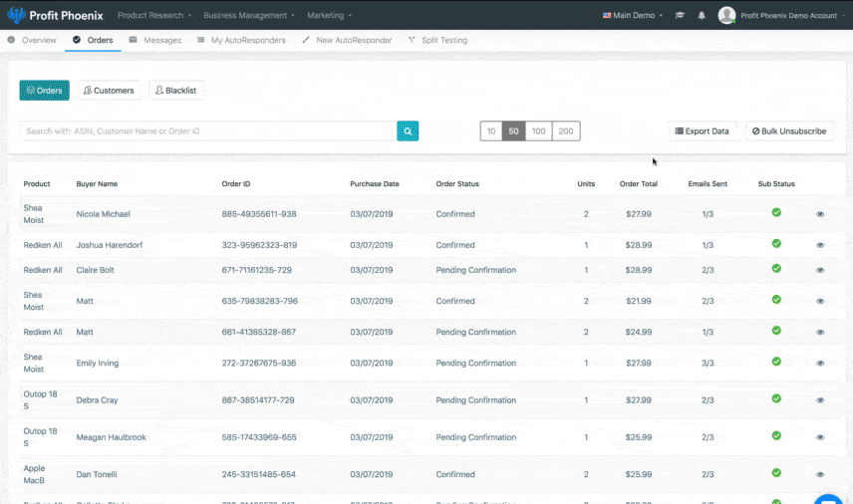This screenshot has height=504, width=853.
Task: Open the chat widget bubble
Action: (x=829, y=498)
